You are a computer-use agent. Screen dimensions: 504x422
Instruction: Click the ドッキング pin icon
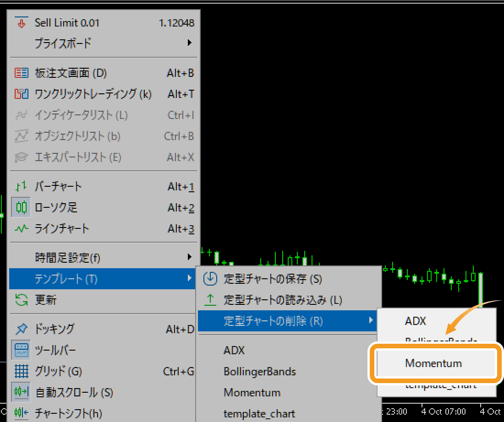(21, 329)
